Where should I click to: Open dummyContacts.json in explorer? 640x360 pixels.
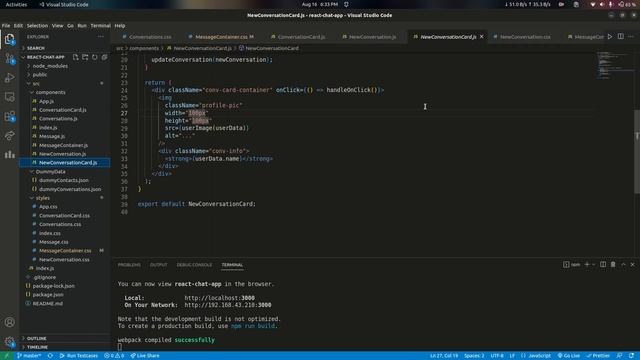pos(64,180)
